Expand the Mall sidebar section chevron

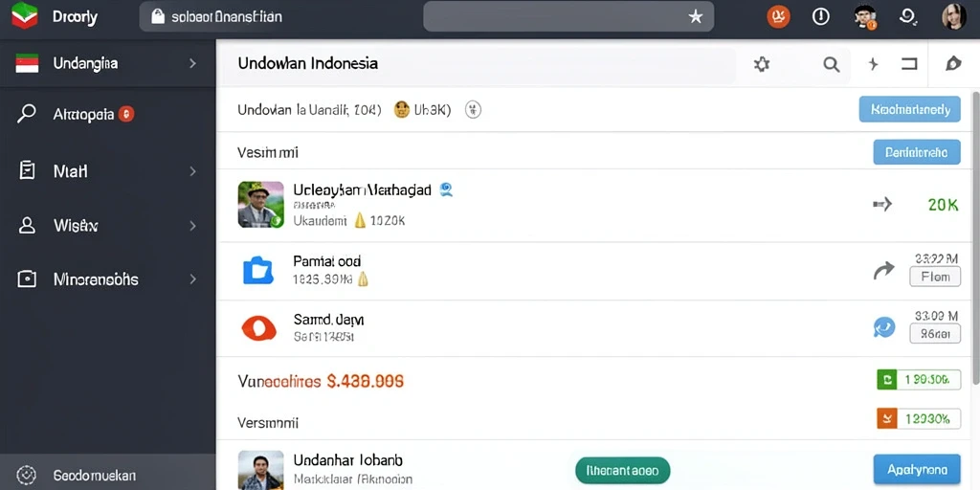tap(192, 171)
